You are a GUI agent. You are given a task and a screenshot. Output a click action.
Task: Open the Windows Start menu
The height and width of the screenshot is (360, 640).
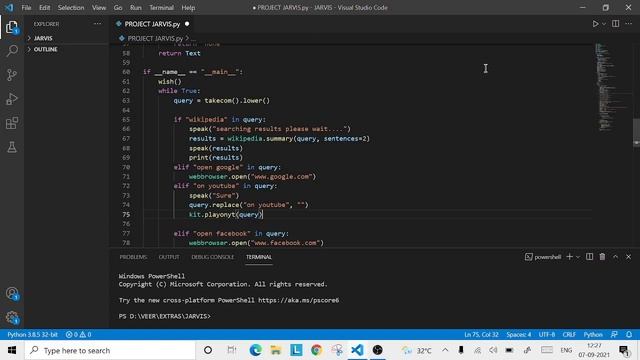click(12, 350)
